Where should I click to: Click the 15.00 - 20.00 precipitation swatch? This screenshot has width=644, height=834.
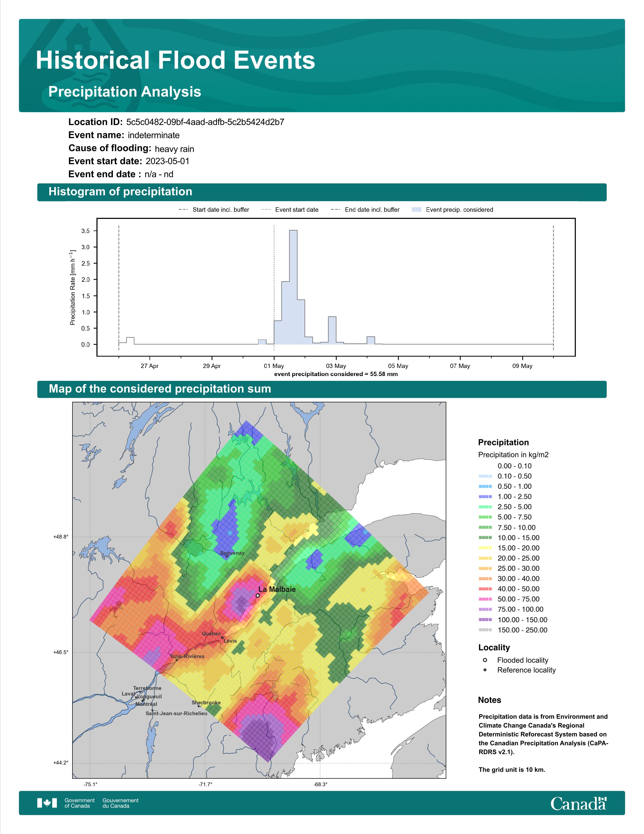[485, 548]
